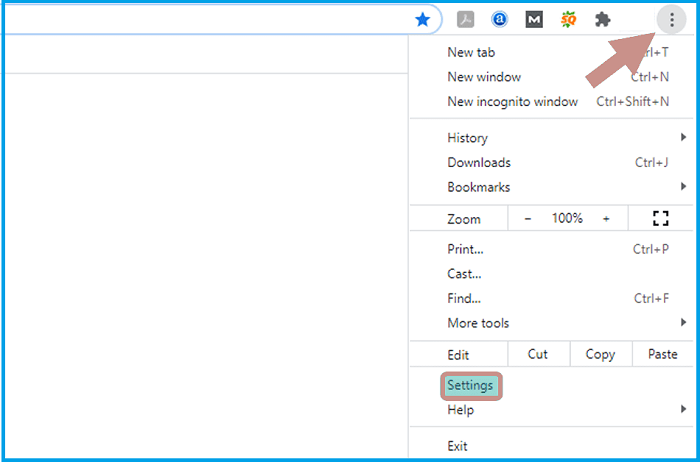Choose Print... from the menu
The height and width of the screenshot is (462, 700).
point(551,249)
